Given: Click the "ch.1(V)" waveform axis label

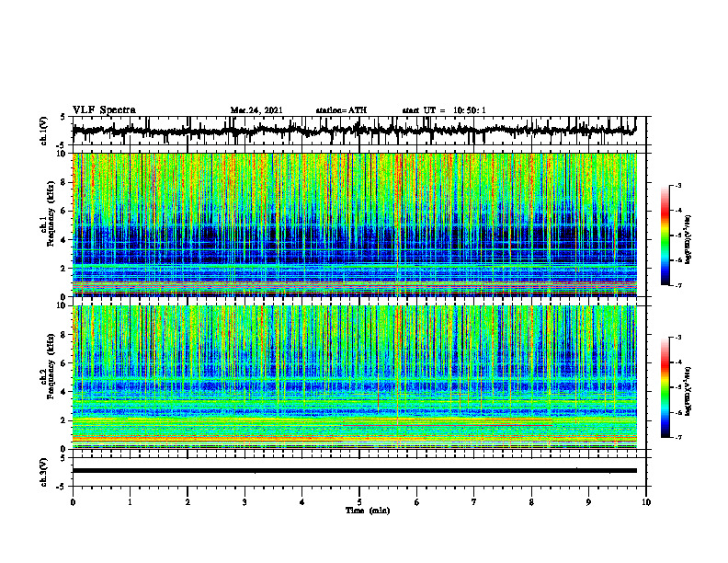Looking at the screenshot, I should pos(43,132).
